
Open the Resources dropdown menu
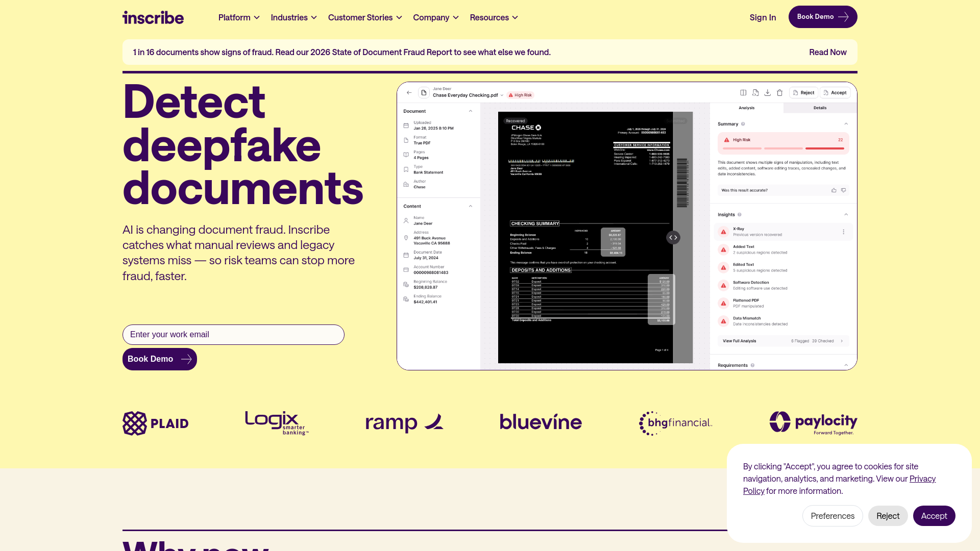[x=494, y=17]
